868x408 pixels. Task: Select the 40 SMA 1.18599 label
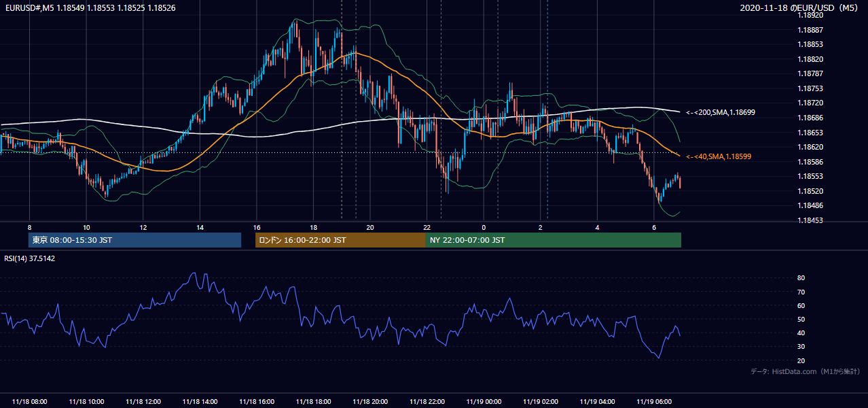(720, 156)
